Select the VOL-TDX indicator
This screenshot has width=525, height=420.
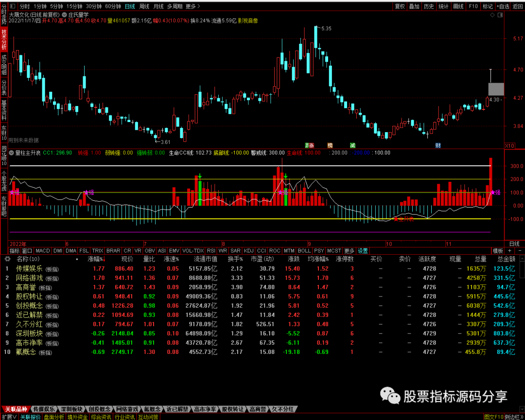pos(193,251)
